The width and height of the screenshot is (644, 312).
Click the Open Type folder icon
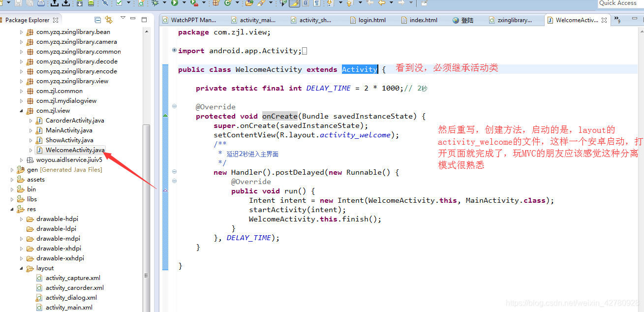pos(249,3)
